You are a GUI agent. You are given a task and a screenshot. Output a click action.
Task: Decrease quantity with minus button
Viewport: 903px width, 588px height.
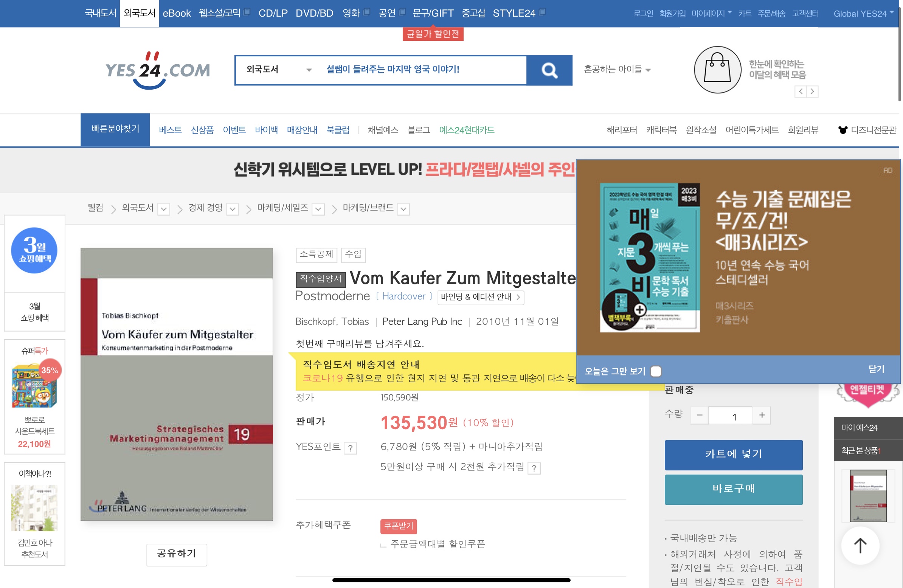[x=699, y=415]
